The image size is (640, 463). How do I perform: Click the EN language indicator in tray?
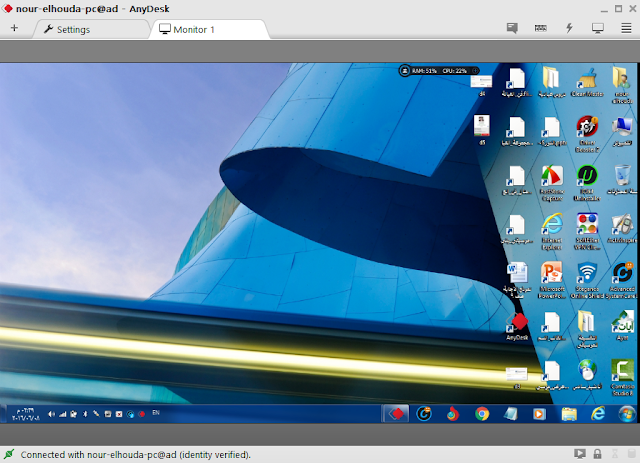156,413
